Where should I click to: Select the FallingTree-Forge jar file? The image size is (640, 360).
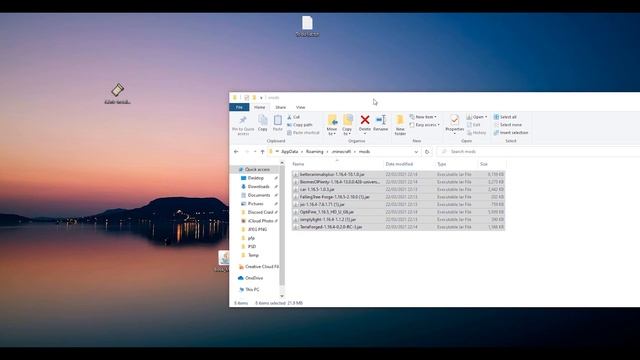pos(398,197)
